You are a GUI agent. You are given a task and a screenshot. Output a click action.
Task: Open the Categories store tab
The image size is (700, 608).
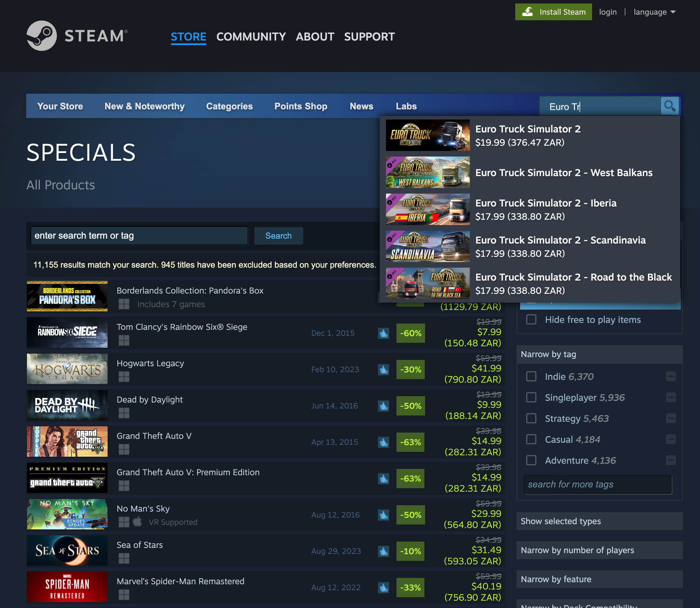pos(229,106)
